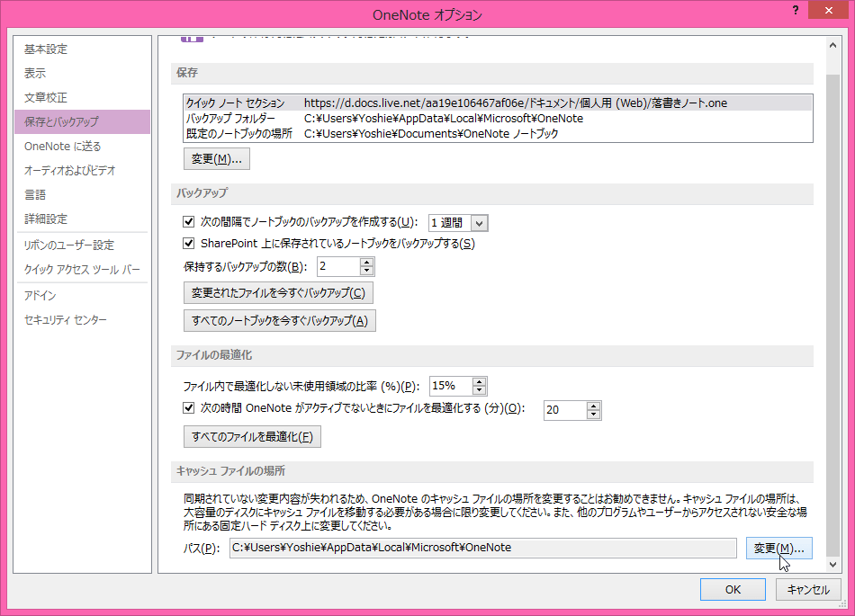Decrease the number of backups to keep
Viewport: 855px width, 616px height.
(367, 271)
